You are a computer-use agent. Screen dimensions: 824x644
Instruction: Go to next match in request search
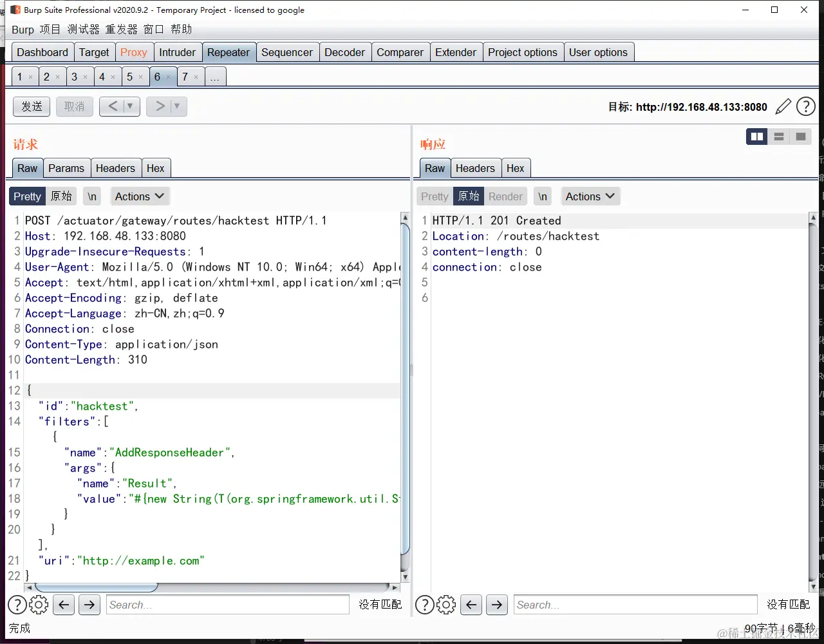click(89, 605)
